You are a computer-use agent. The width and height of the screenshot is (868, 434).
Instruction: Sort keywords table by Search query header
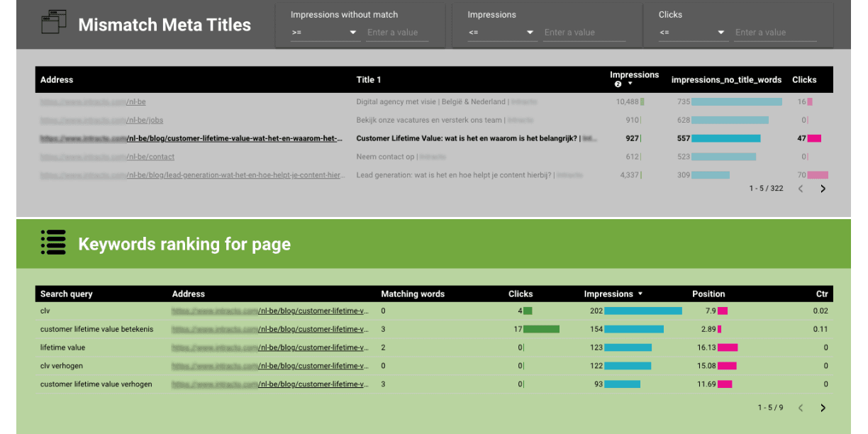pyautogui.click(x=67, y=294)
